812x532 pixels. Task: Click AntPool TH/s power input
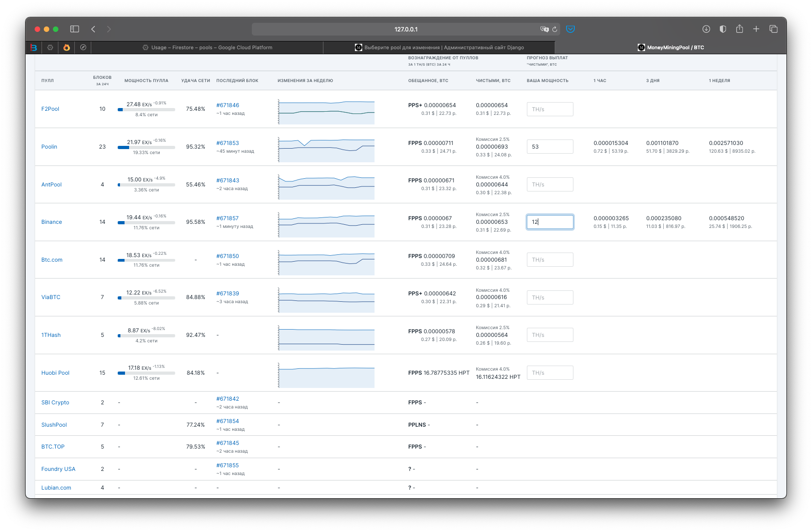pyautogui.click(x=550, y=185)
